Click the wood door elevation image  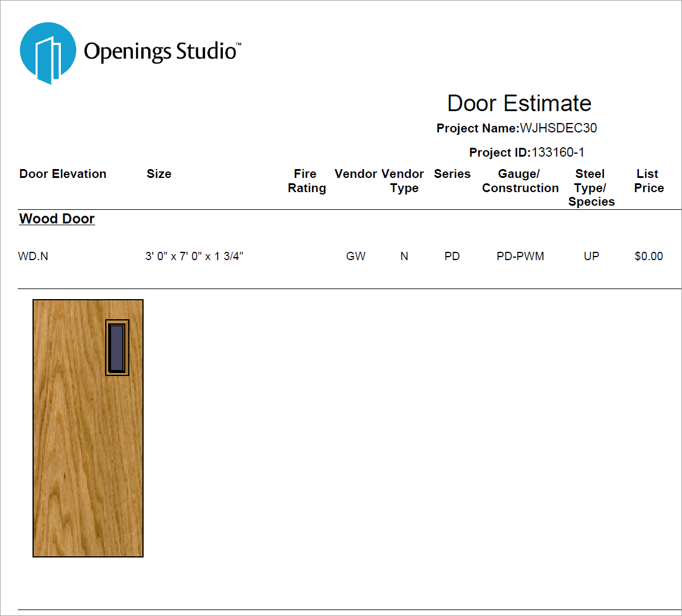(x=88, y=428)
